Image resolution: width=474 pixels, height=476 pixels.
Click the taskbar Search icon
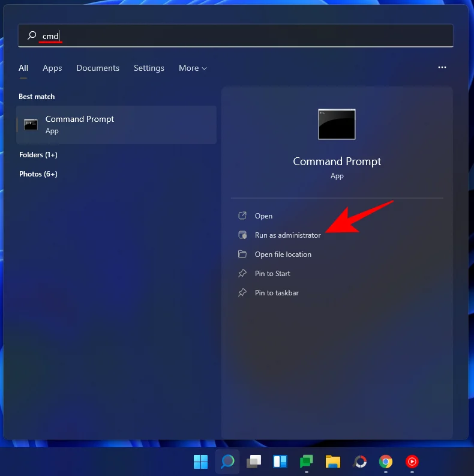point(227,462)
